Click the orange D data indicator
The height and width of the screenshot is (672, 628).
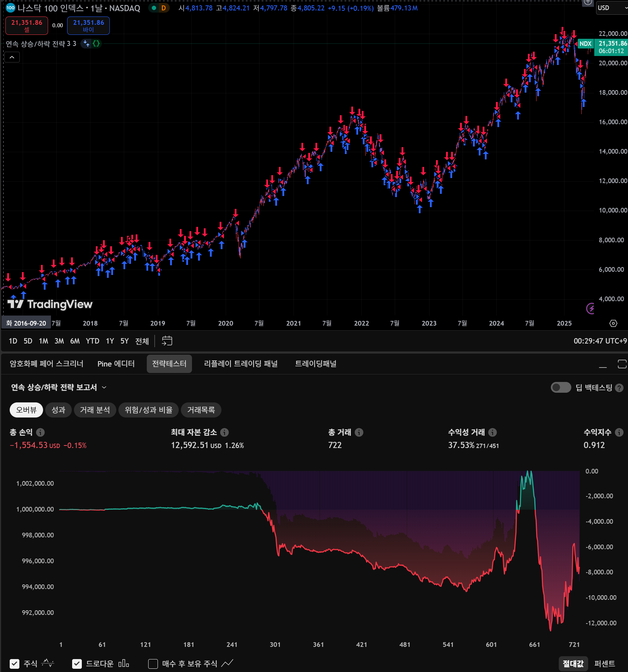tap(164, 8)
